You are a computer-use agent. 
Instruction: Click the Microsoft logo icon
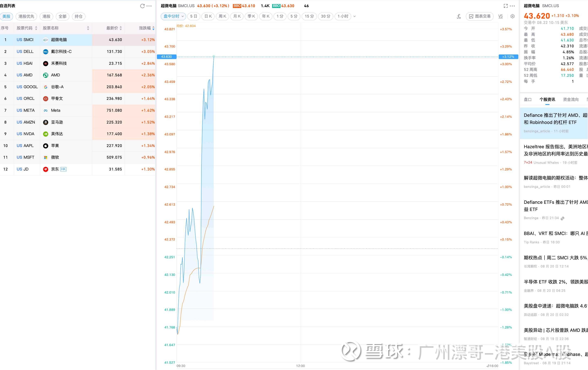click(46, 157)
